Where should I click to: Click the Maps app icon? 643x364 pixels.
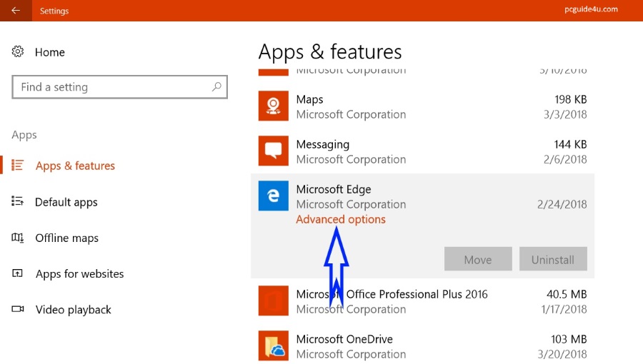tap(273, 106)
